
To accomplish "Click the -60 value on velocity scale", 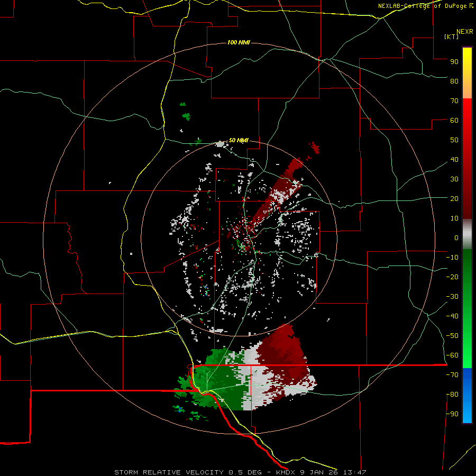I will 452,355.
